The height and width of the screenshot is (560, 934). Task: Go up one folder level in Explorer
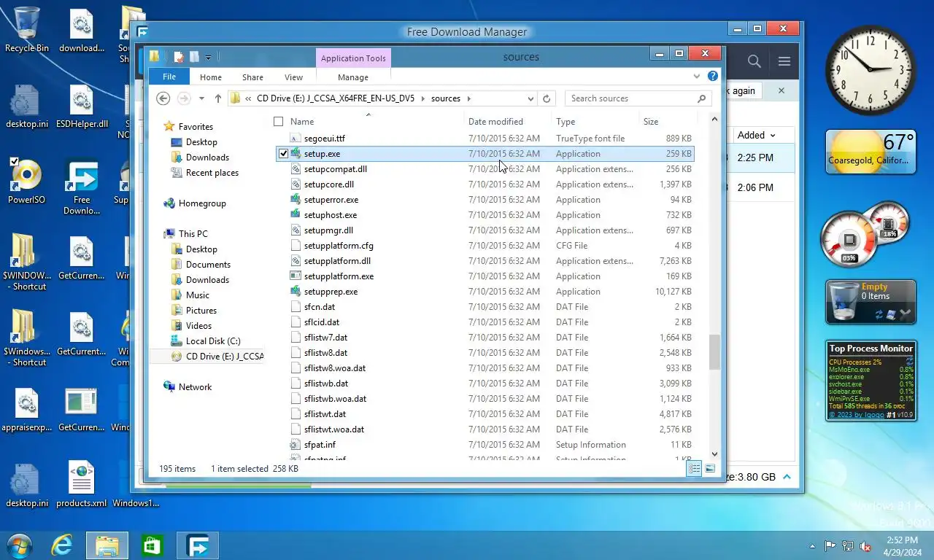coord(217,98)
